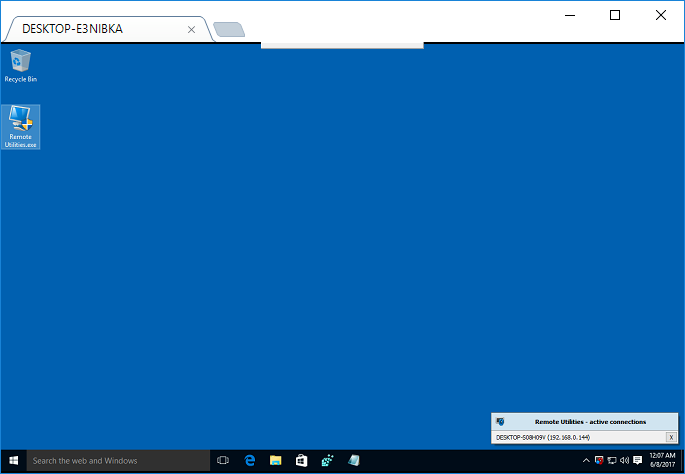Open the Action Center notifications icon
This screenshot has width=685, height=474.
[637, 461]
